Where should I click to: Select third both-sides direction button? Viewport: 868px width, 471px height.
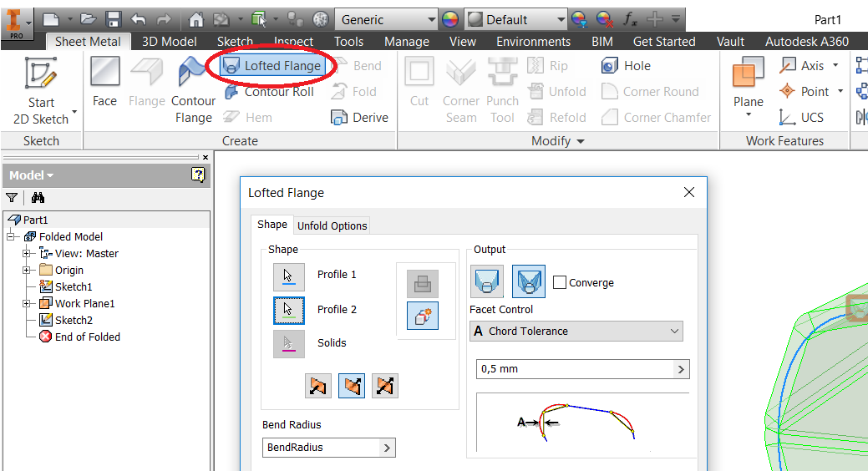tap(385, 386)
